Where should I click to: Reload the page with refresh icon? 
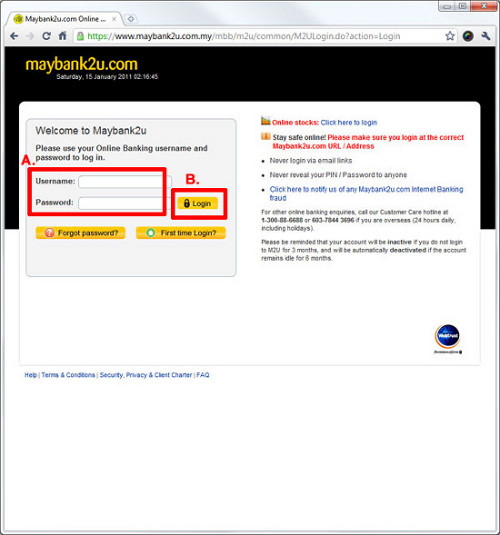tap(46, 36)
